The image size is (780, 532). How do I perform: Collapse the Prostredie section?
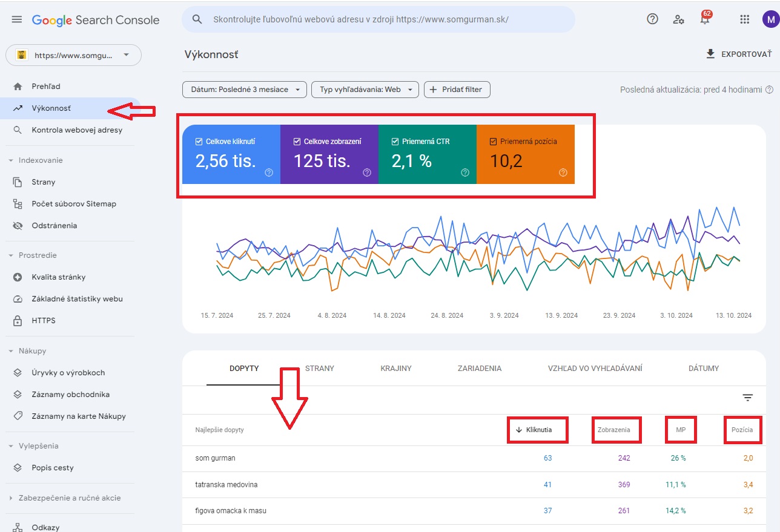pyautogui.click(x=11, y=255)
